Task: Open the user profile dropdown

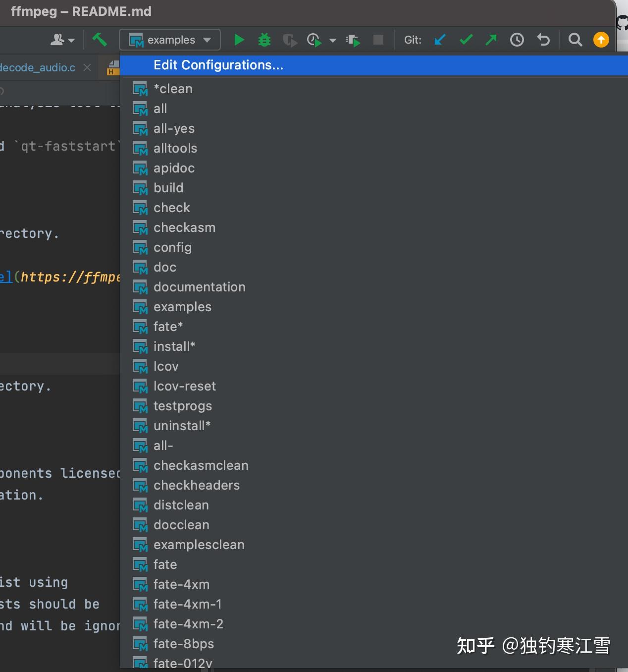Action: click(62, 40)
